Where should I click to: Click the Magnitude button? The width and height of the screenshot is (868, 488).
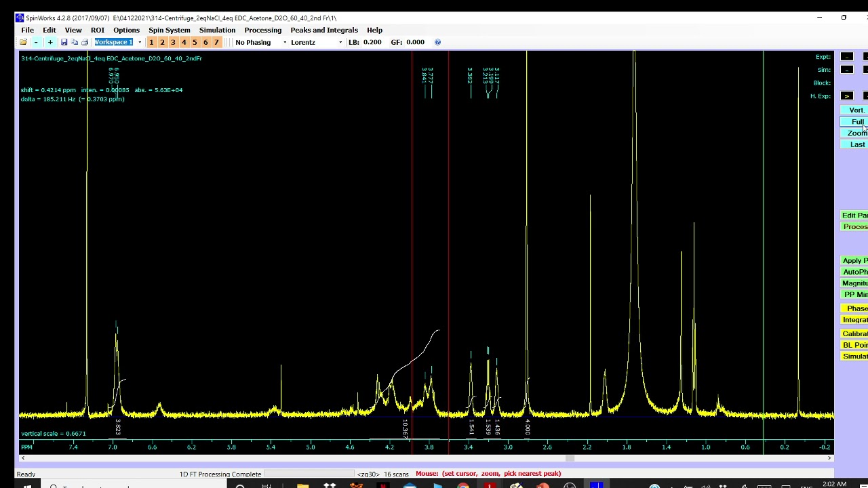click(854, 283)
